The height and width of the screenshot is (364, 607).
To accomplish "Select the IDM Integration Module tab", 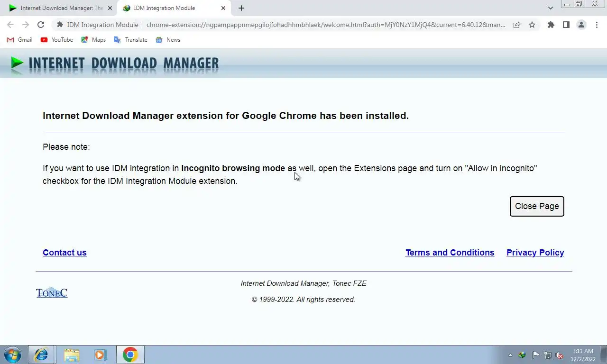I will pos(175,8).
